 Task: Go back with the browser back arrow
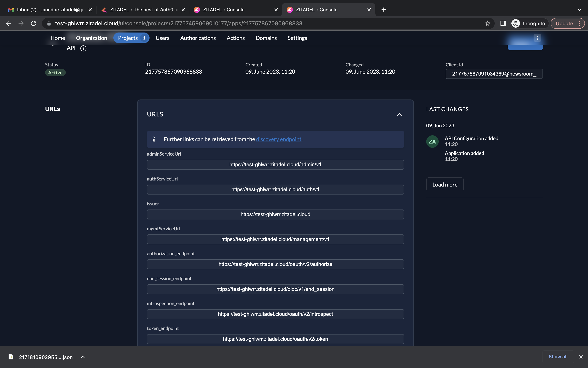(9, 23)
